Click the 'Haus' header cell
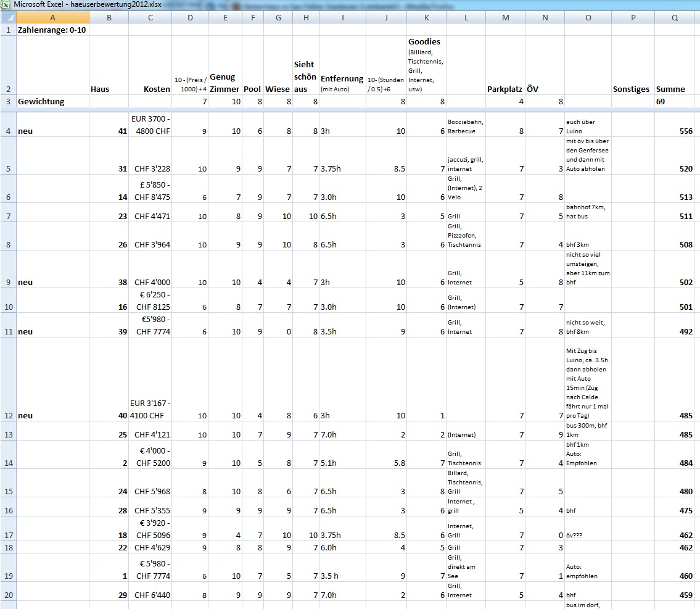This screenshot has height=609, width=700. click(109, 65)
